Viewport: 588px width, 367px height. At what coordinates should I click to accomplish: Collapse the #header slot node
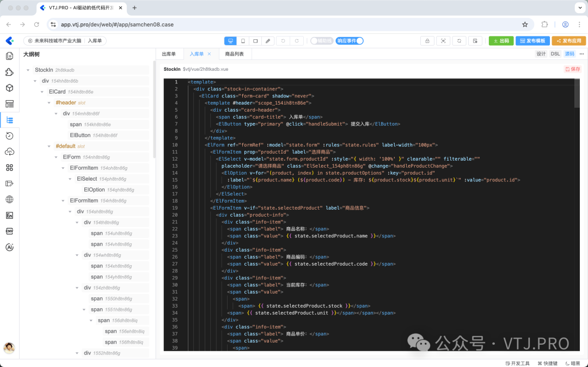(x=49, y=103)
